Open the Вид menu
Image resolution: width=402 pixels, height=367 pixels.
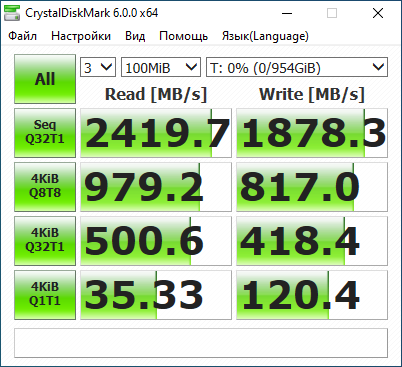(x=135, y=36)
